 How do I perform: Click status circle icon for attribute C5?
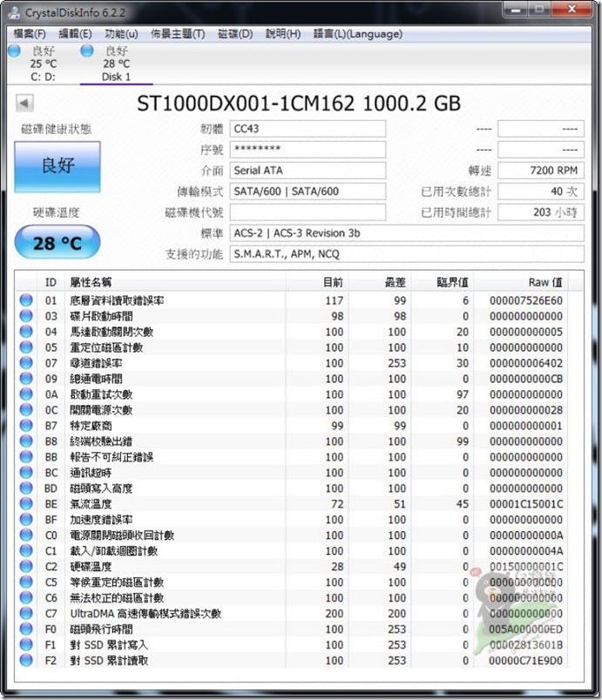(x=26, y=582)
